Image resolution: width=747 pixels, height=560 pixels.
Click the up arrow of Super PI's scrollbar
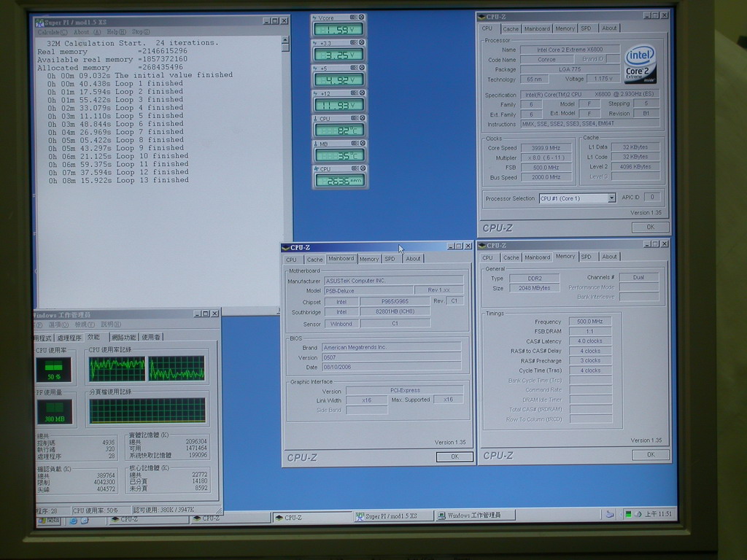coord(285,40)
